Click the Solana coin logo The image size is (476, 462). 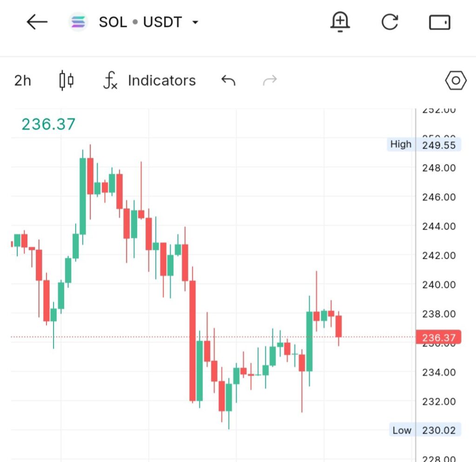[78, 22]
